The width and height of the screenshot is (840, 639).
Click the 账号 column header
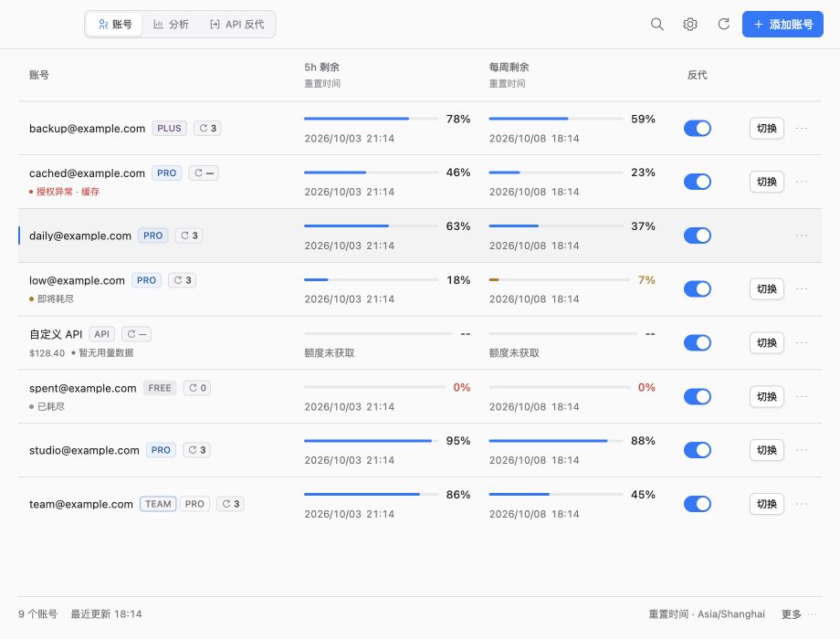coord(39,75)
